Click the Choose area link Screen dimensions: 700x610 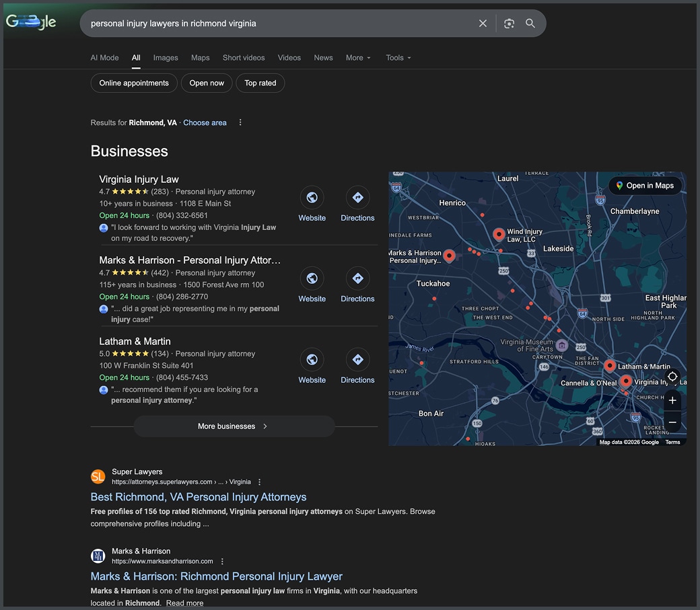205,123
